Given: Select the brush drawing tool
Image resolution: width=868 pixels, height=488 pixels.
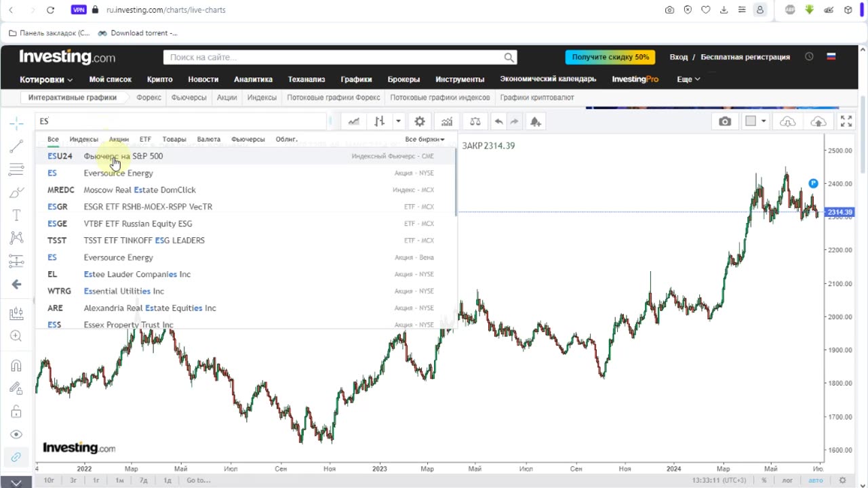Looking at the screenshot, I should pos(16,192).
